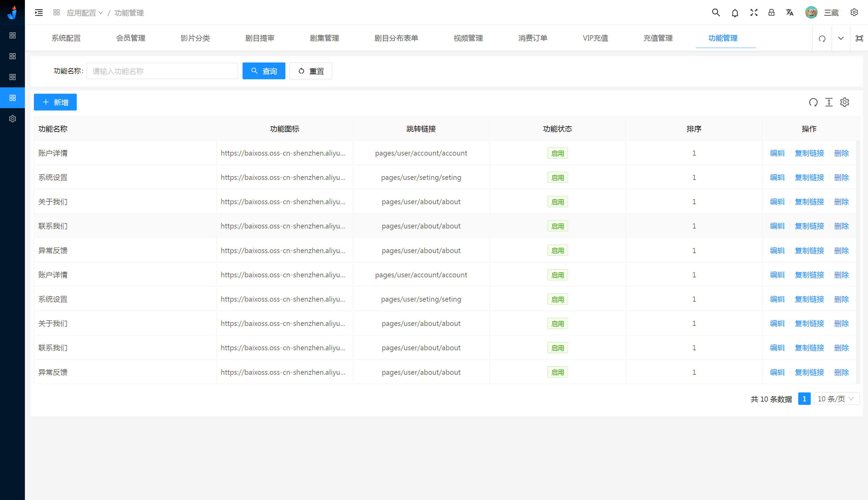The image size is (868, 500).
Task: Click the lock screen icon
Action: pyautogui.click(x=771, y=13)
